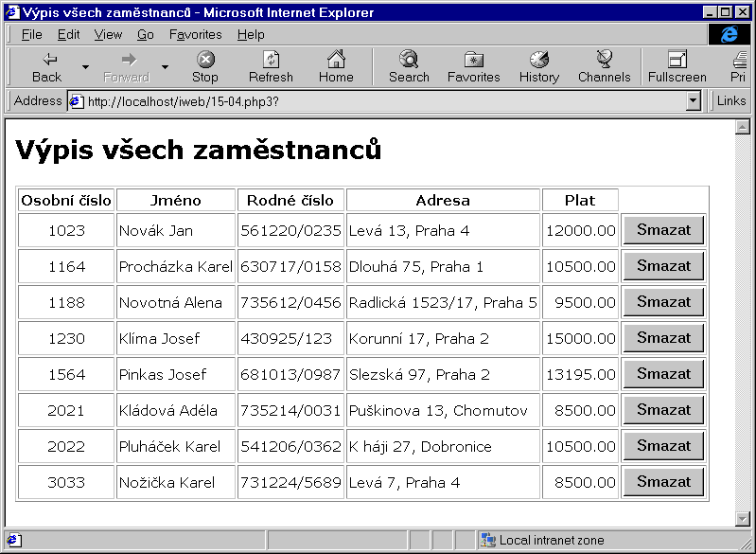This screenshot has width=756, height=554.
Task: Go to Home page icon
Action: [x=336, y=60]
